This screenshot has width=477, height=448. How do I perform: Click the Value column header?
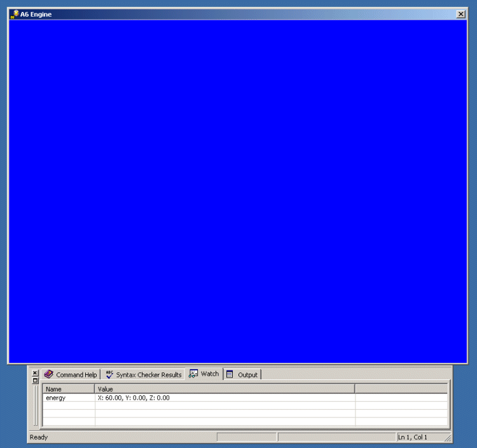pos(224,388)
